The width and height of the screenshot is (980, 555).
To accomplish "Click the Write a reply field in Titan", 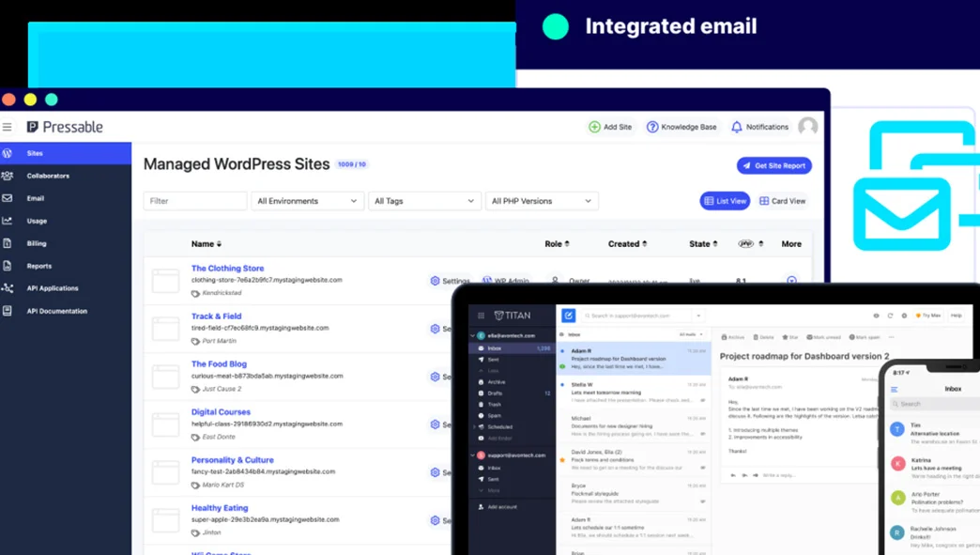I will 779,475.
